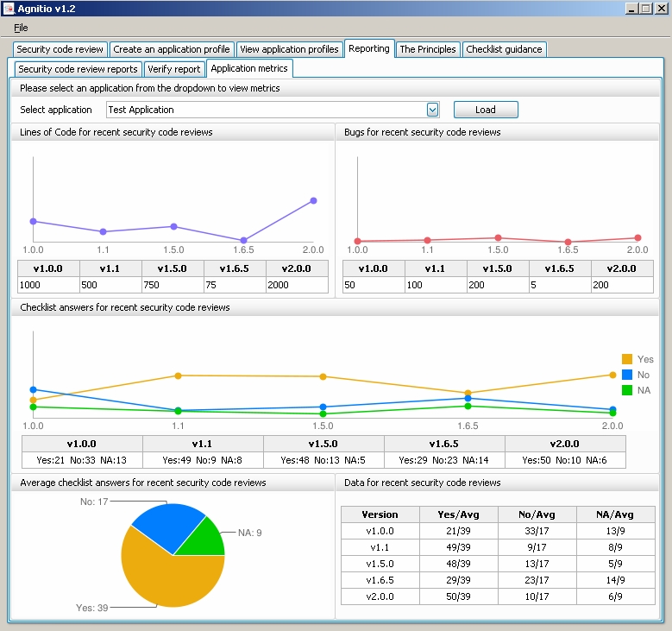Click the 'Yes: 39' pie label

coord(91,608)
